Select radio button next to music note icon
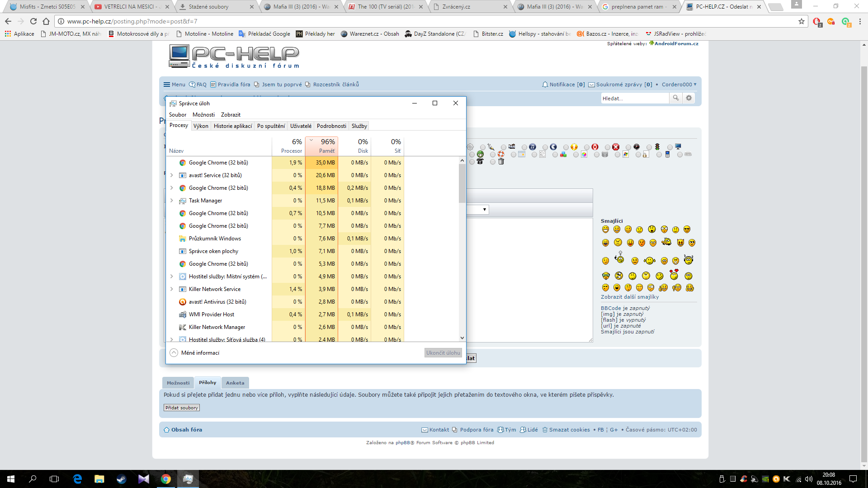The height and width of the screenshot is (488, 868). tap(524, 147)
